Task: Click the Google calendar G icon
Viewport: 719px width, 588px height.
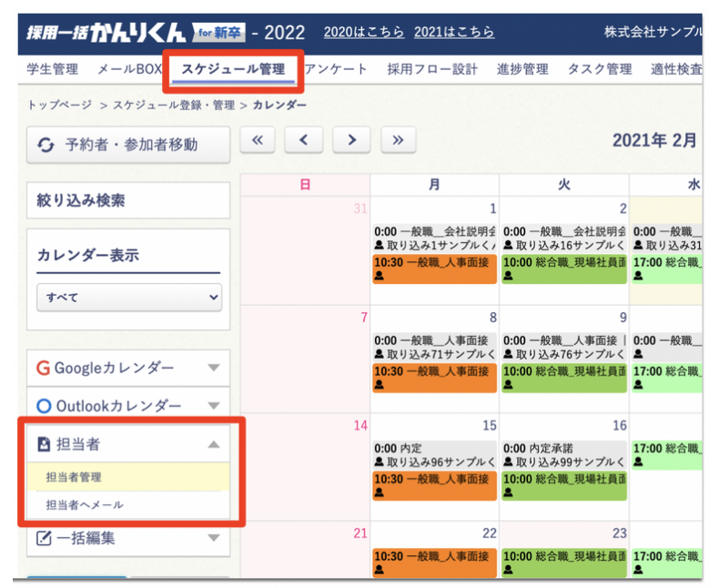Action: [x=43, y=369]
